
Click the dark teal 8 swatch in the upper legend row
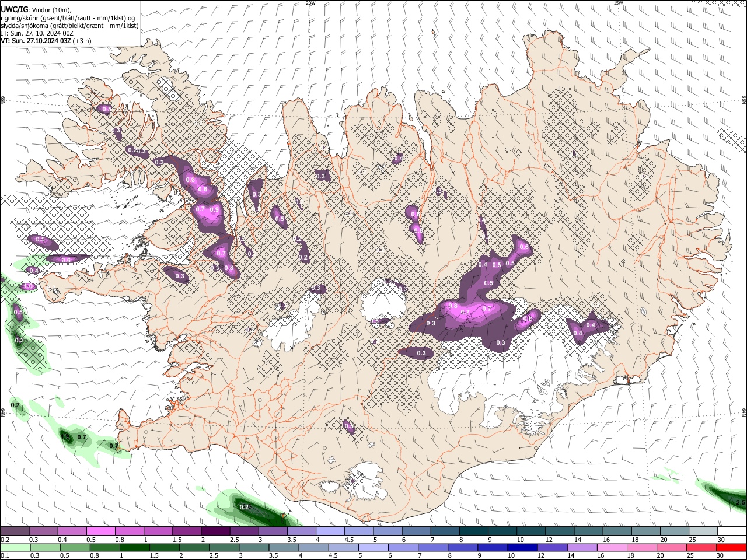(x=473, y=531)
